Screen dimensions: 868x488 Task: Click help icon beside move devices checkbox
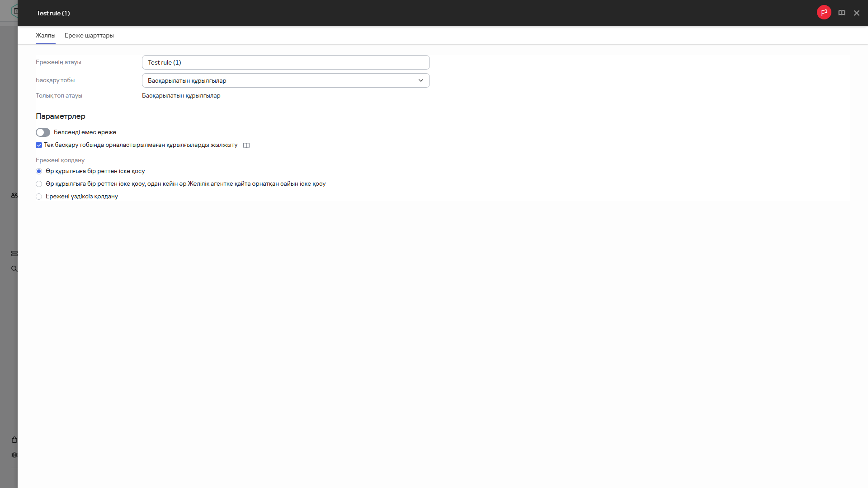tap(246, 145)
